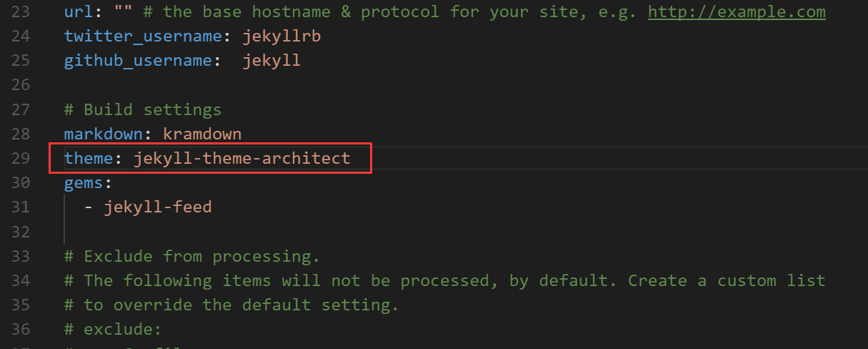The width and height of the screenshot is (868, 349).
Task: Click the github_username key
Action: pos(138,61)
